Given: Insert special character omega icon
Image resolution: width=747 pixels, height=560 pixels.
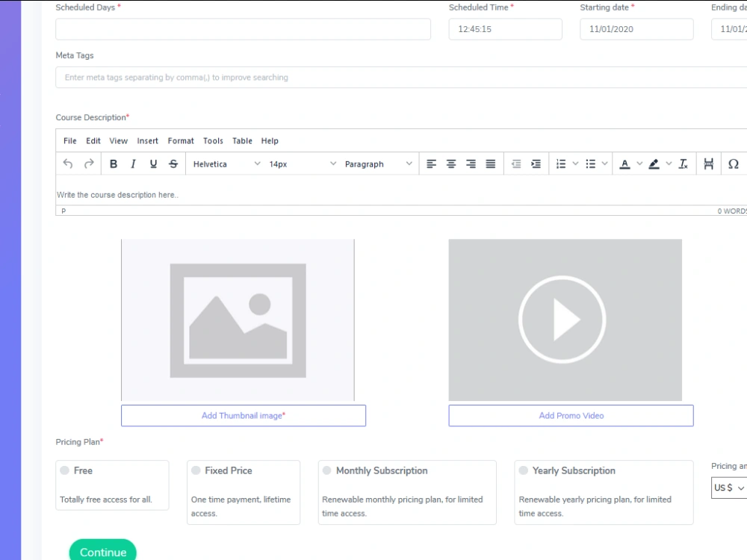Looking at the screenshot, I should point(734,164).
